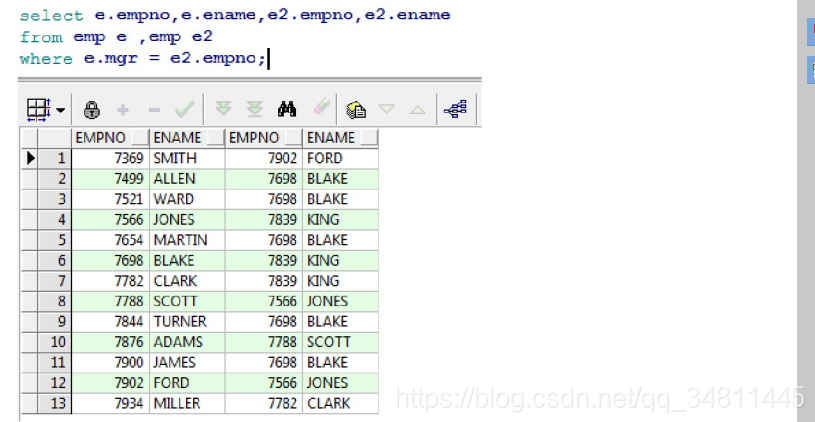Click the first EMPNO column header
The width and height of the screenshot is (815, 422).
pos(110,138)
